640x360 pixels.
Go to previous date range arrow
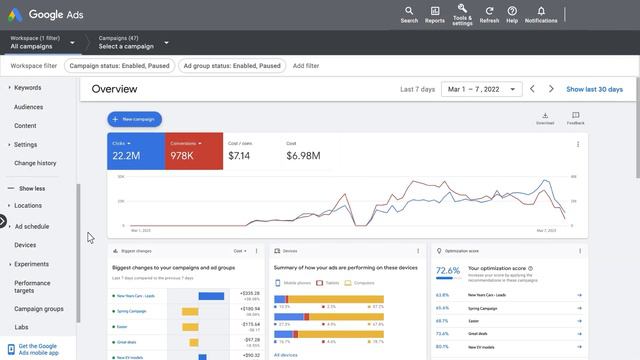point(532,89)
